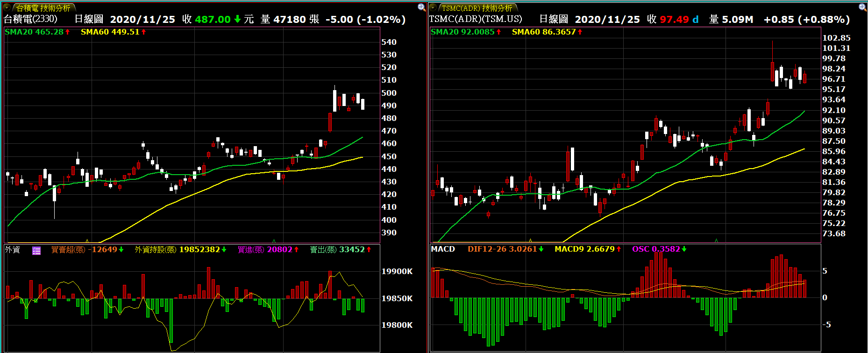
Task: Click the MACD indicator label
Action: point(443,249)
